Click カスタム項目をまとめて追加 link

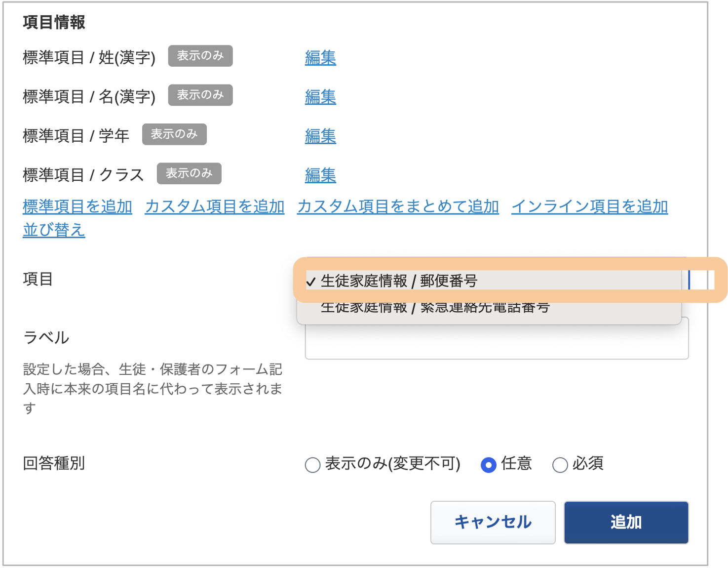pyautogui.click(x=398, y=206)
